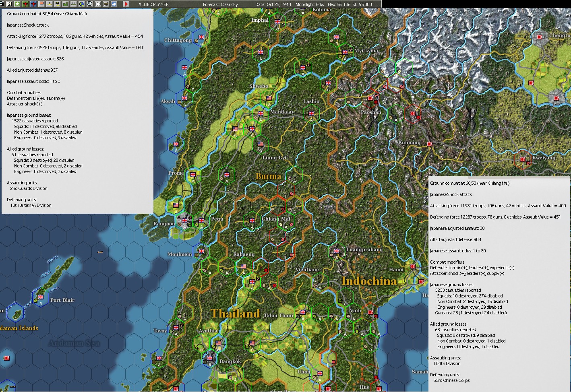The image size is (571, 392).
Task: Click 'Guns lost 25' line
Action: 471,313
